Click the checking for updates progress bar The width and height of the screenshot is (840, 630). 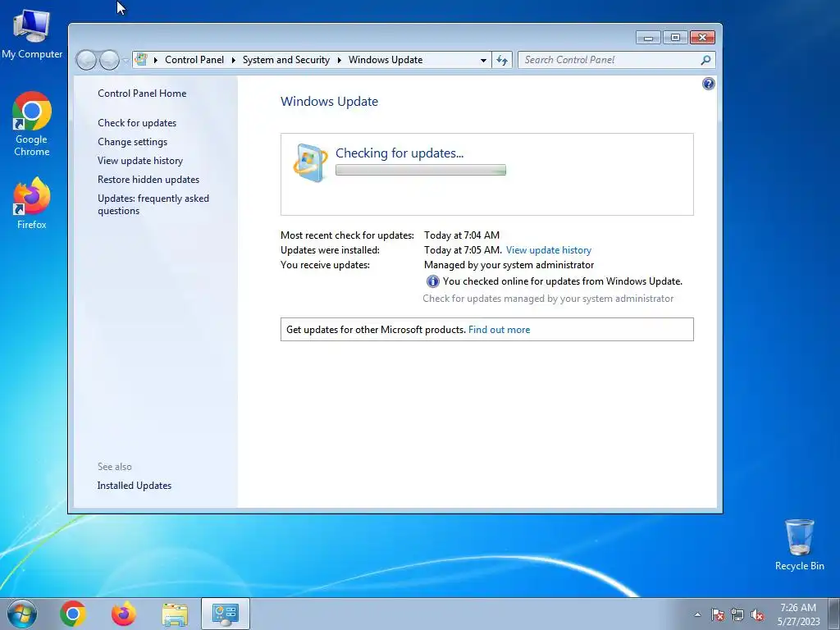[x=421, y=170]
